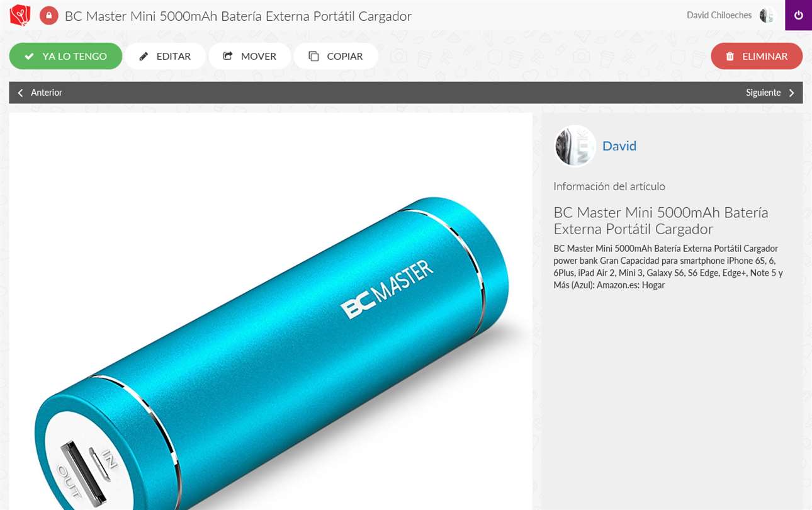Screen dimensions: 812x510
Task: Open the EDITAR button
Action: pyautogui.click(x=165, y=56)
